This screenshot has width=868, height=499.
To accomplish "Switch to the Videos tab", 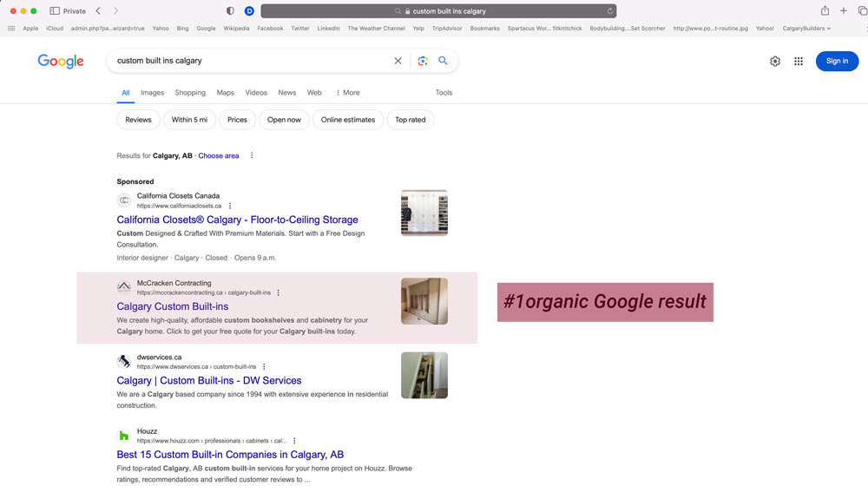I will point(256,93).
